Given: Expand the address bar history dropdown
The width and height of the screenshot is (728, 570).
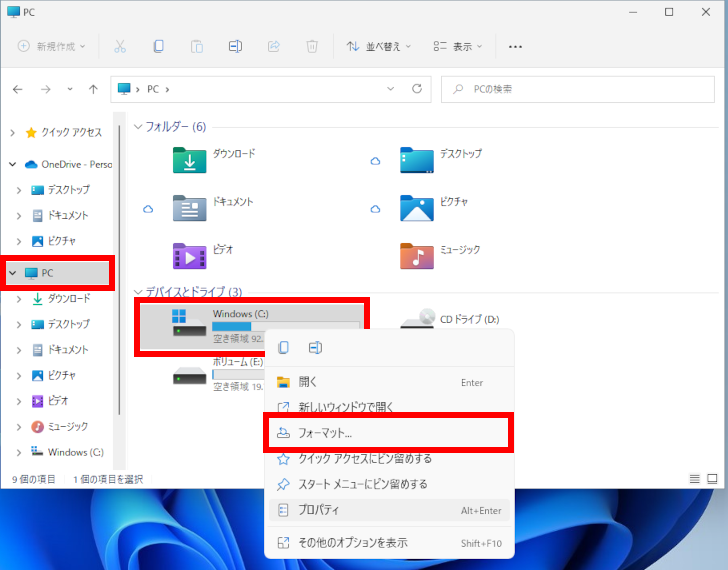Looking at the screenshot, I should tap(390, 89).
